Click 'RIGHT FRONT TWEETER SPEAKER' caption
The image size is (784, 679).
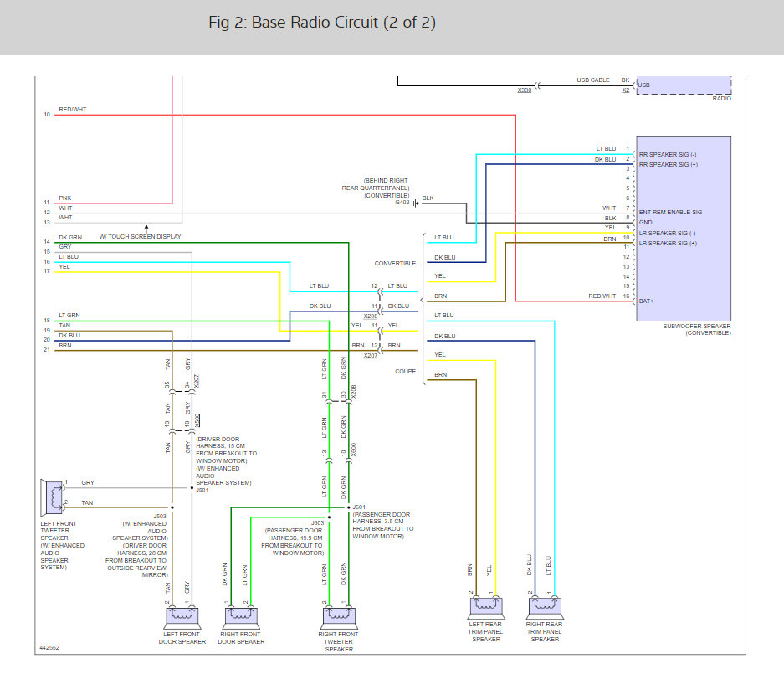[339, 641]
